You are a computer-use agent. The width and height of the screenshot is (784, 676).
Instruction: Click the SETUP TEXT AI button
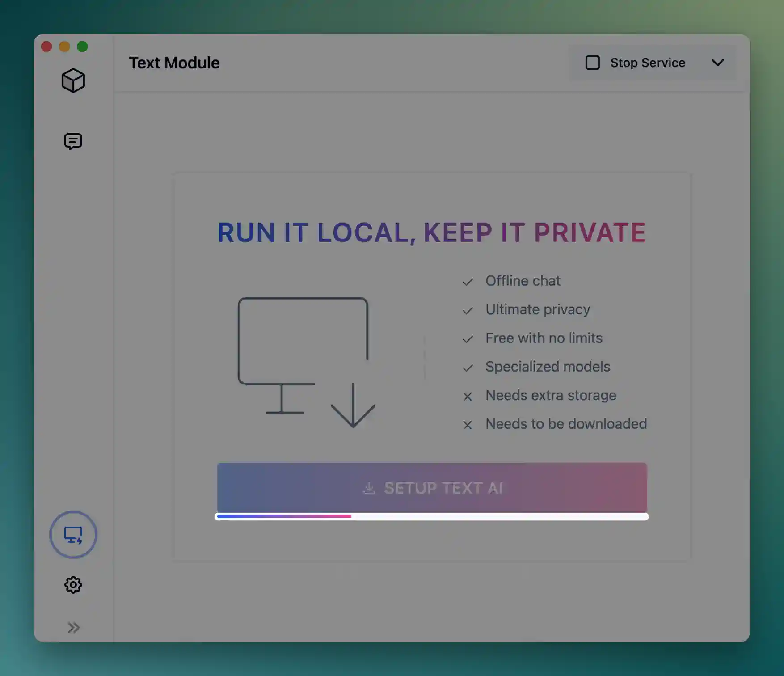(431, 488)
